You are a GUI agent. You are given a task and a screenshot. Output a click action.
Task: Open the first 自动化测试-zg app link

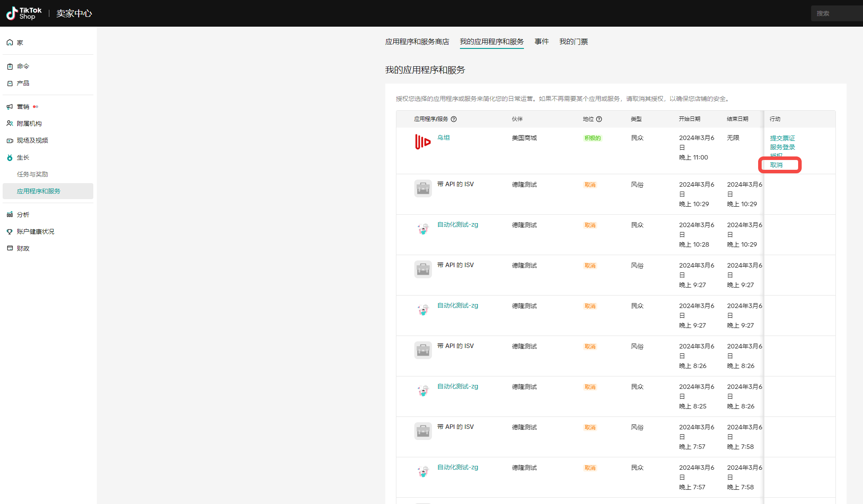[x=457, y=224]
